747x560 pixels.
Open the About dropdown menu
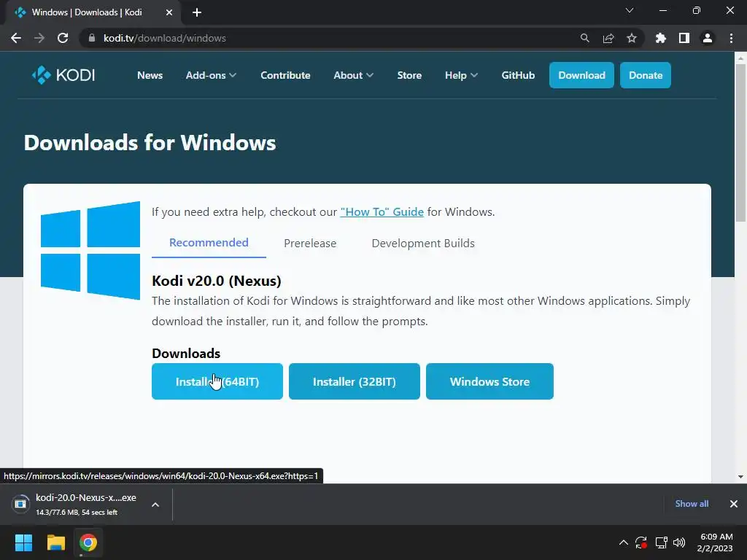(x=354, y=75)
